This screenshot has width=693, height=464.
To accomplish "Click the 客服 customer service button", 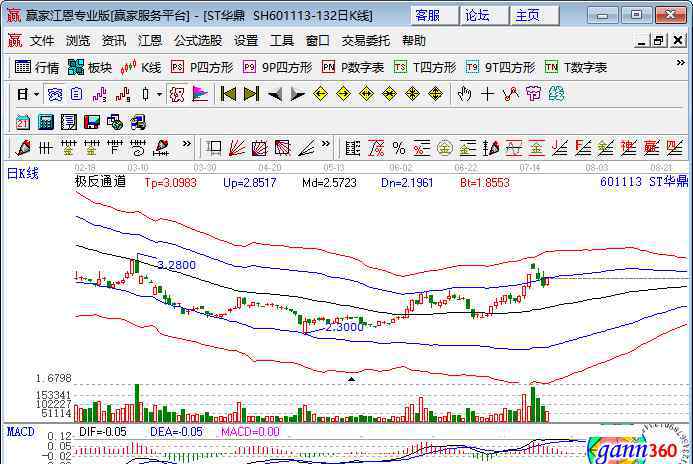I will click(434, 15).
